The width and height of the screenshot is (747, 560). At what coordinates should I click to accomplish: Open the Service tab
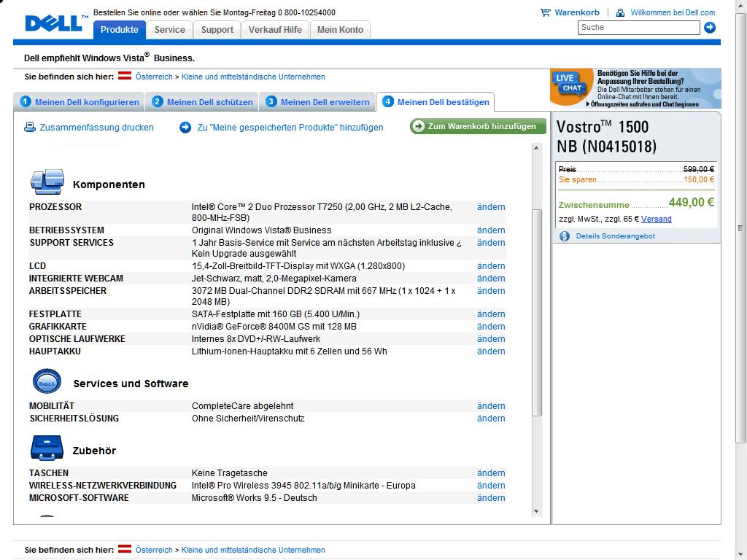click(x=169, y=29)
